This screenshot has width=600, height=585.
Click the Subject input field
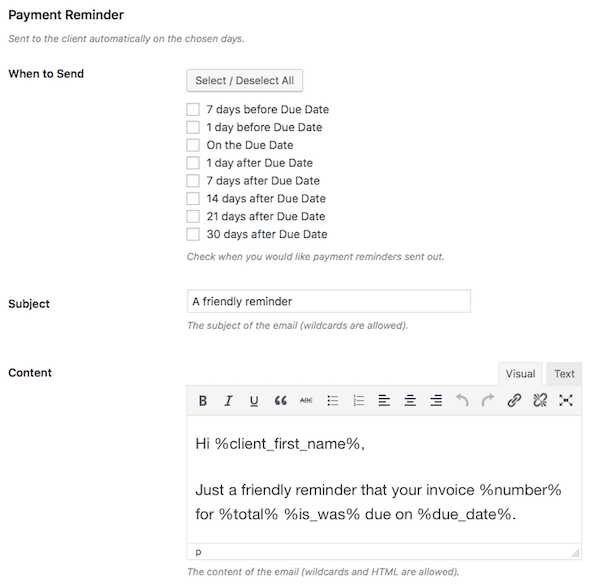pyautogui.click(x=328, y=301)
